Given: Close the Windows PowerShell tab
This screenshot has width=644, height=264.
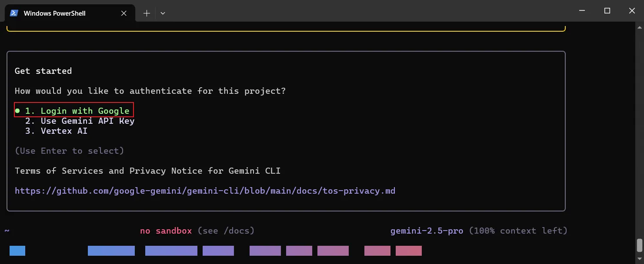Looking at the screenshot, I should pyautogui.click(x=124, y=13).
